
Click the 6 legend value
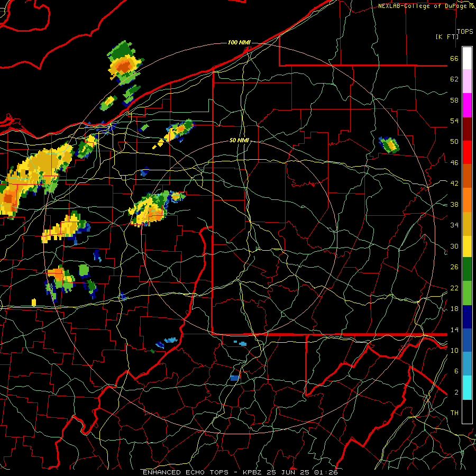(456, 371)
